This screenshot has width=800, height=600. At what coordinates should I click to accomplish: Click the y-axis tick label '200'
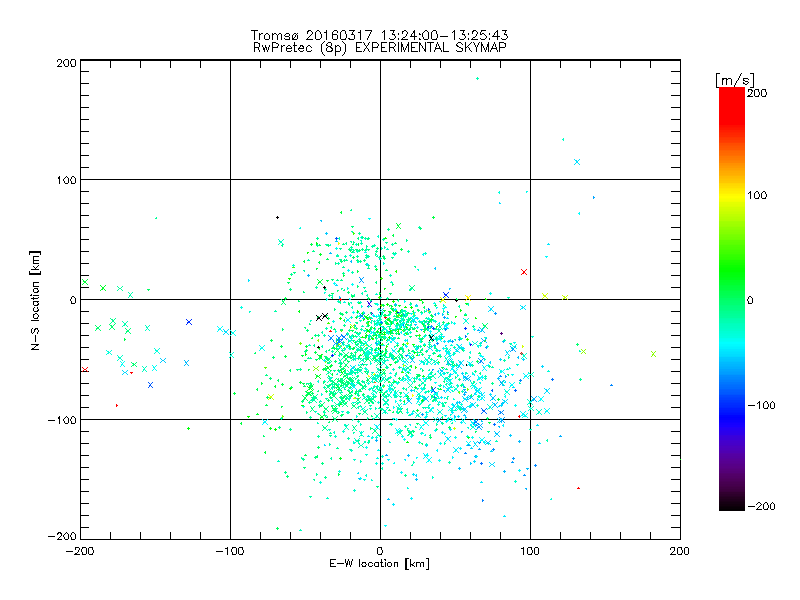67,63
